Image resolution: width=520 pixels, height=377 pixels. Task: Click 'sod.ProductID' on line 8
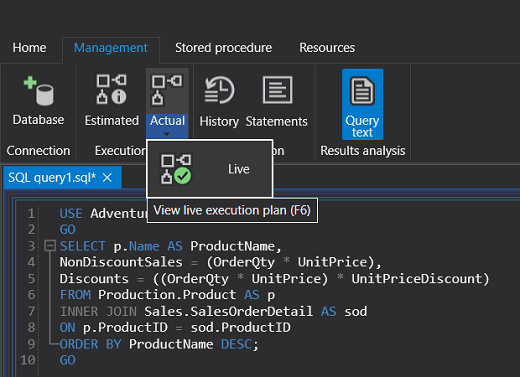(x=240, y=328)
